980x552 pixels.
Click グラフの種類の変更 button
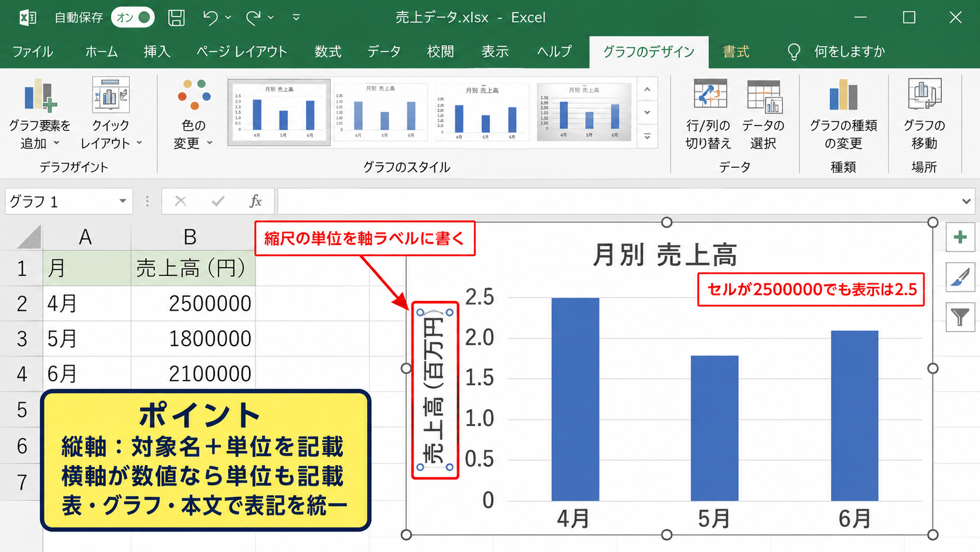pyautogui.click(x=843, y=114)
